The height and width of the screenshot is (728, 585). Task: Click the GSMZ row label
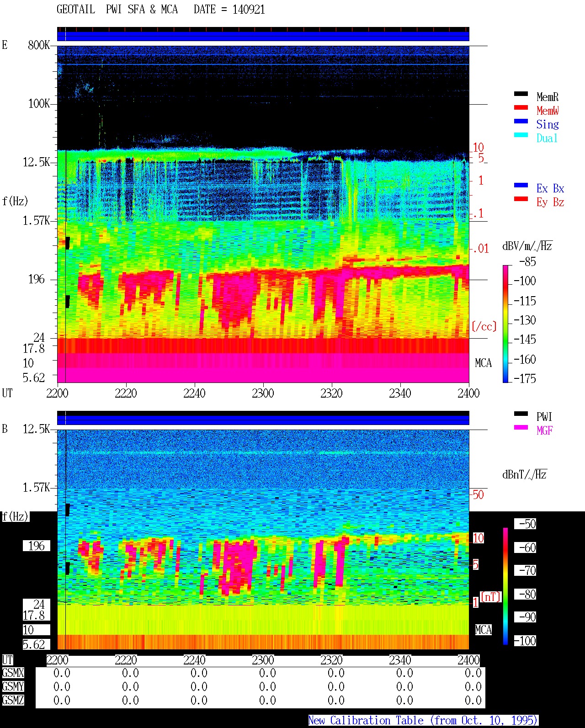[13, 700]
